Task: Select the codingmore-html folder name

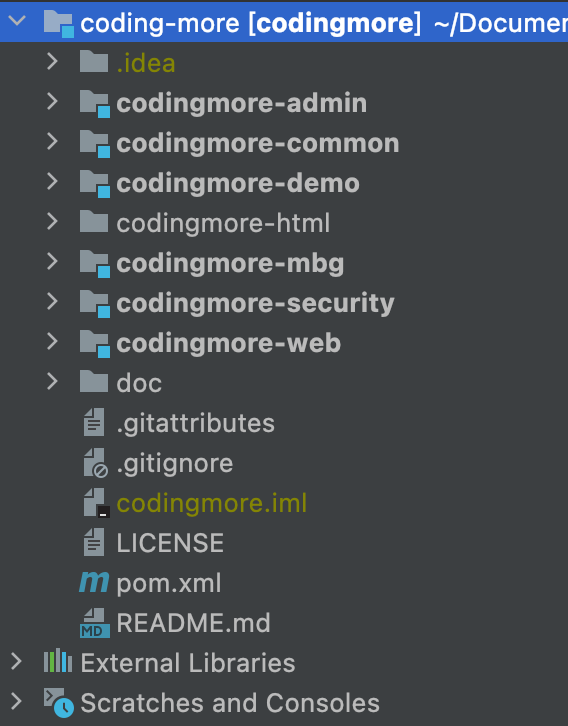Action: click(223, 223)
